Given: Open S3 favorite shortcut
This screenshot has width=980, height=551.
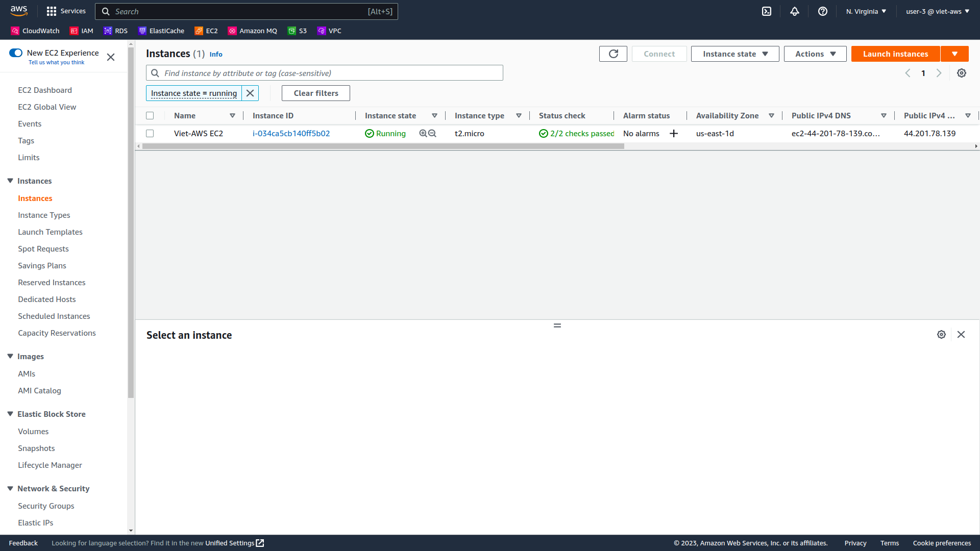Looking at the screenshot, I should (297, 31).
